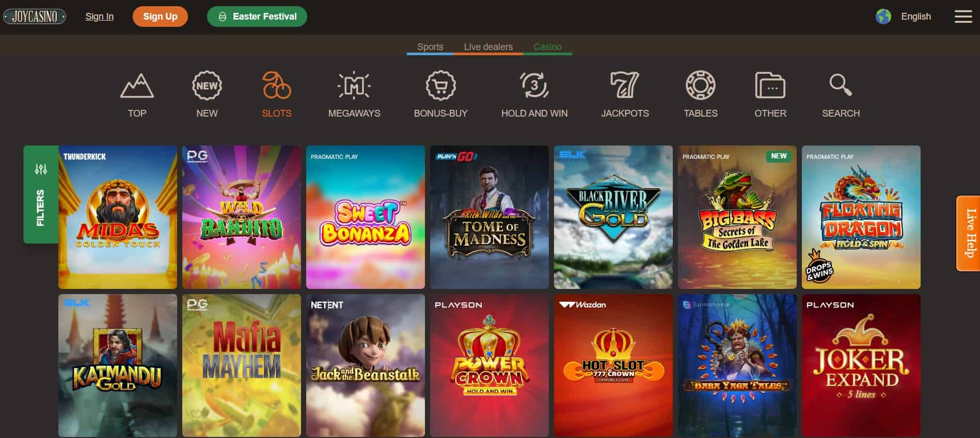The width and height of the screenshot is (980, 438).
Task: Click the Pragmatic Play label on Sweet Bonanza
Action: [334, 157]
